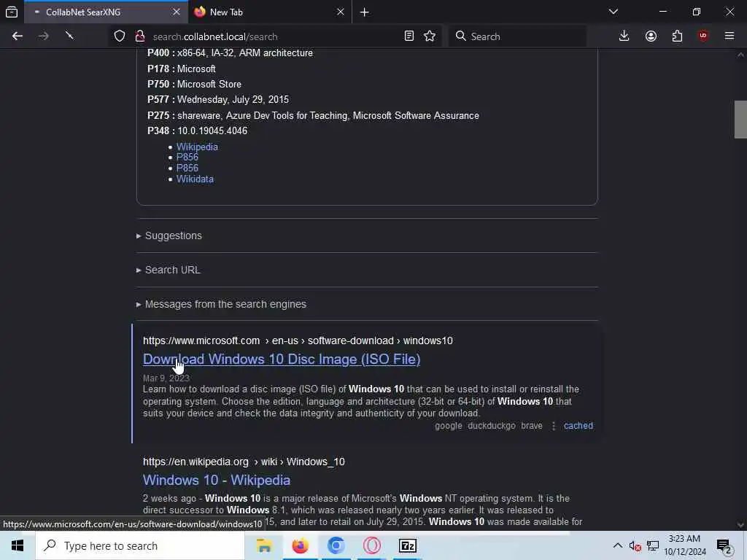Toggle reader view icon
The height and width of the screenshot is (560, 747).
409,36
